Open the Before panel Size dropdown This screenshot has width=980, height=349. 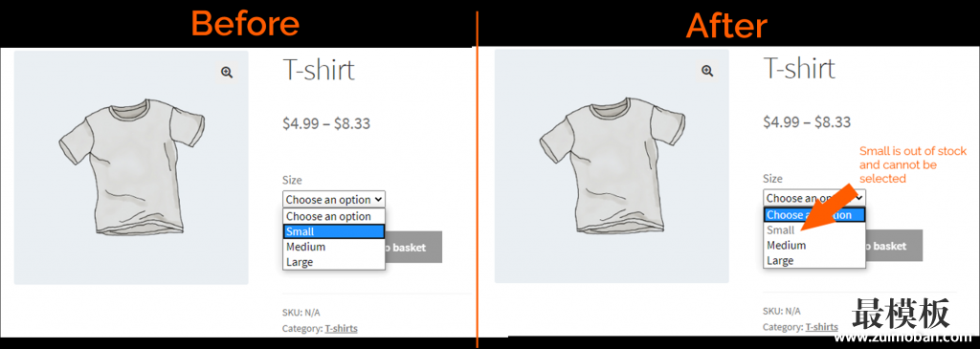[334, 200]
